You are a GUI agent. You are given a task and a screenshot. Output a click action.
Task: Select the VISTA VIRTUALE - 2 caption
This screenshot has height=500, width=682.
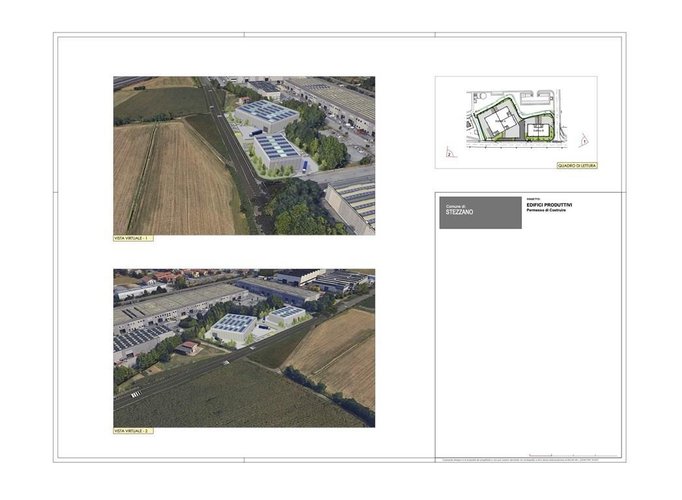132,432
